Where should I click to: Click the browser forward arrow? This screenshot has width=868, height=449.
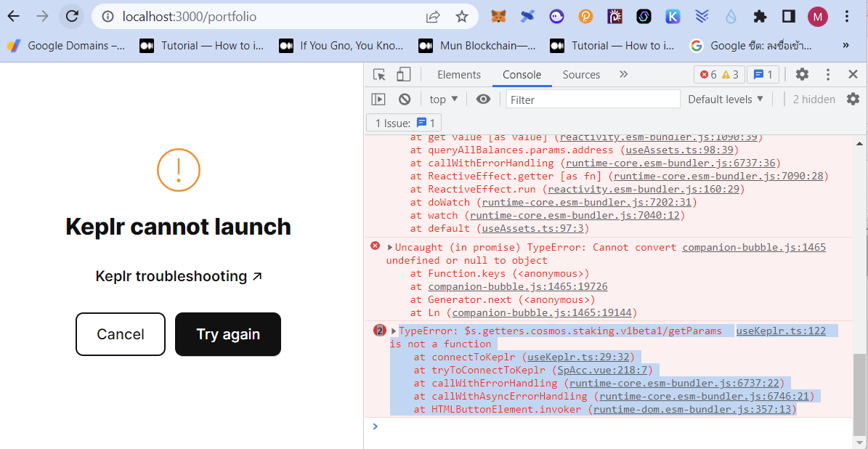click(x=42, y=16)
